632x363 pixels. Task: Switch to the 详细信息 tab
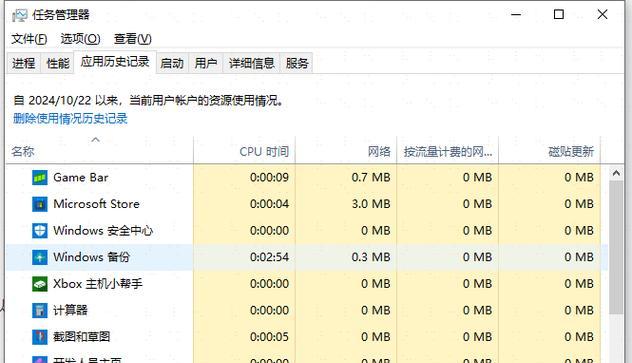click(x=252, y=63)
